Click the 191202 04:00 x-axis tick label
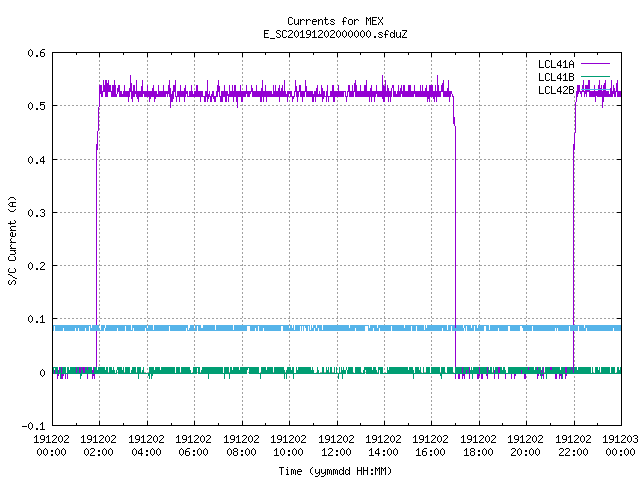640x480 pixels. [x=146, y=446]
